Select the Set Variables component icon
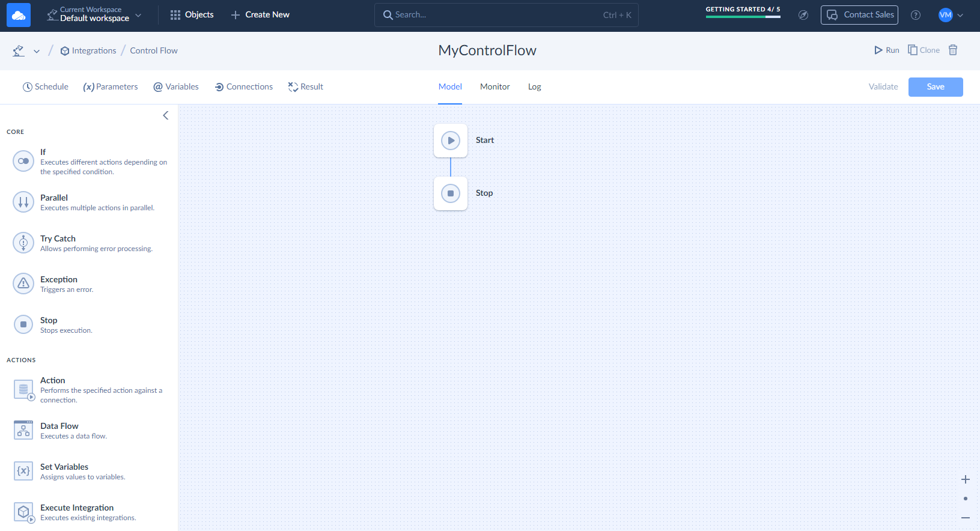980x531 pixels. pyautogui.click(x=23, y=471)
